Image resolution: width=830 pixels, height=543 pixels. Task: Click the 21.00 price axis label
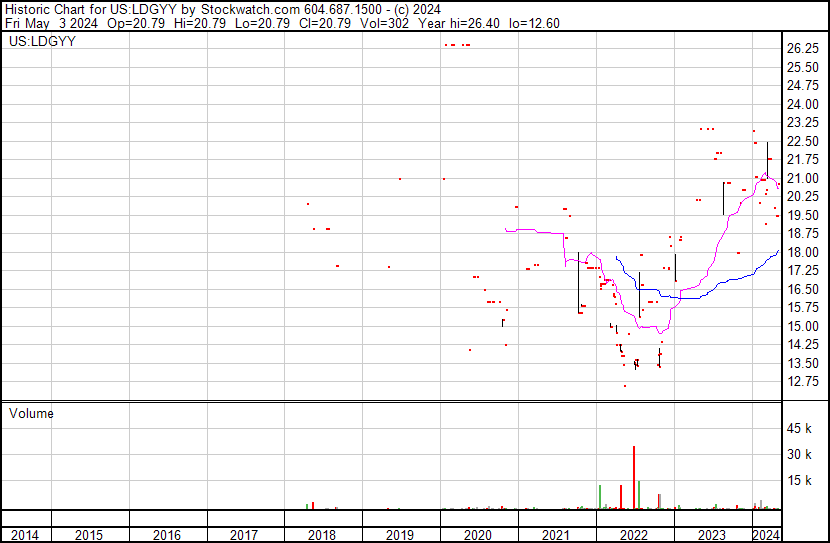click(x=803, y=179)
